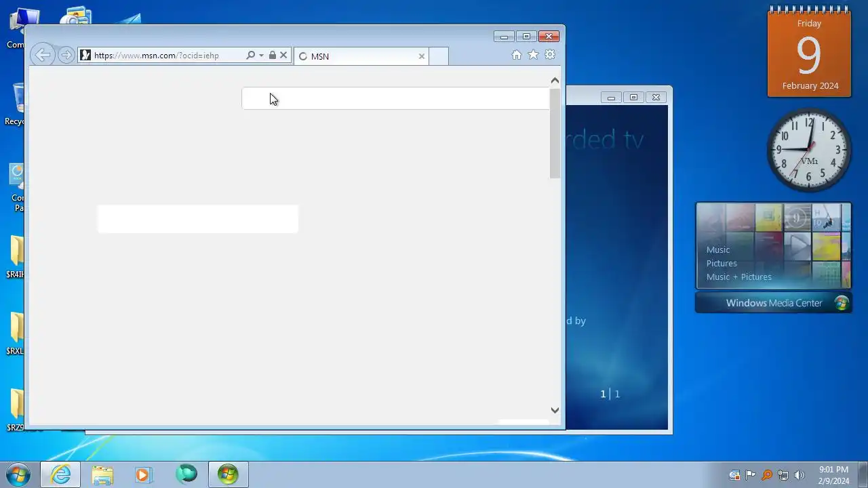The image size is (868, 488).
Task: Open Windows Explorer folder from taskbar
Action: pyautogui.click(x=102, y=474)
